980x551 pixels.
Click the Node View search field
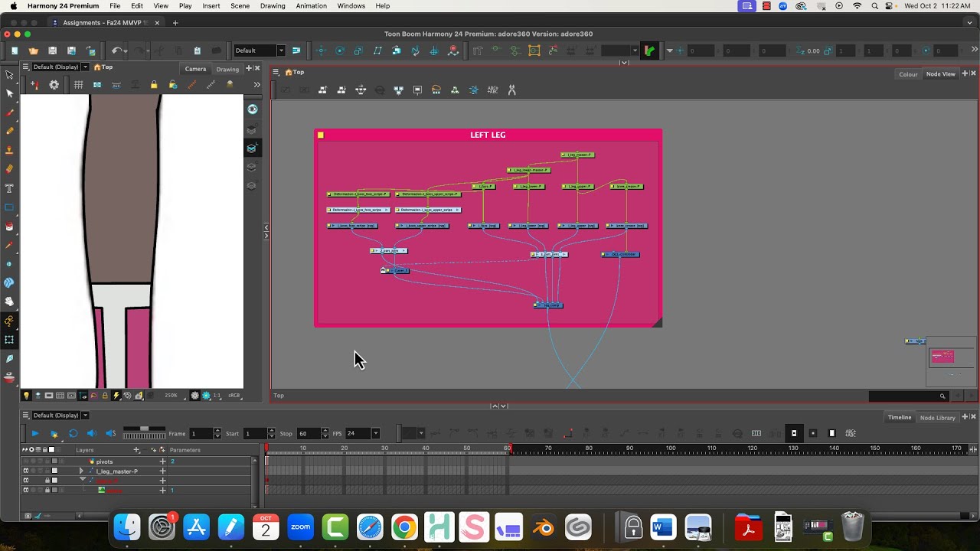click(x=908, y=396)
